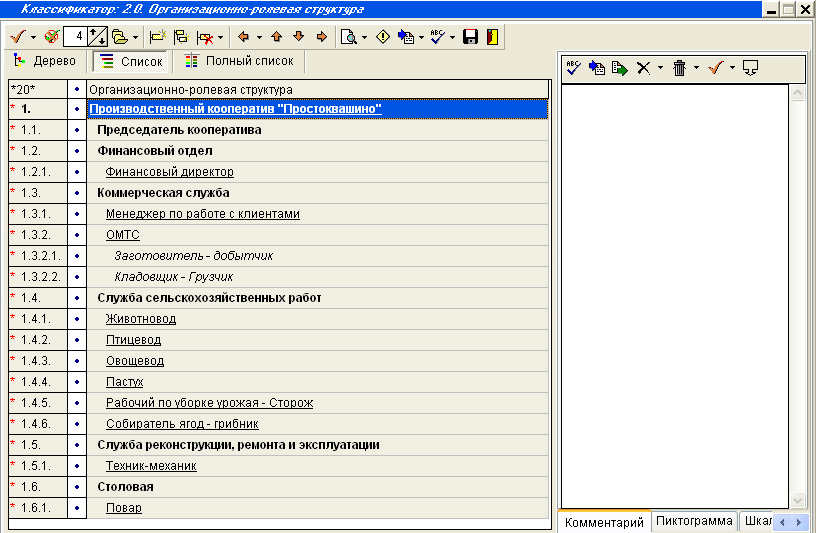
Task: Click the move down arrow icon
Action: 298,36
